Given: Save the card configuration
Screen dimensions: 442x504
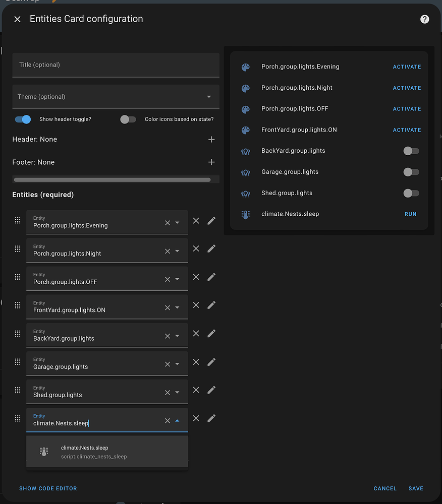Looking at the screenshot, I should (x=416, y=488).
